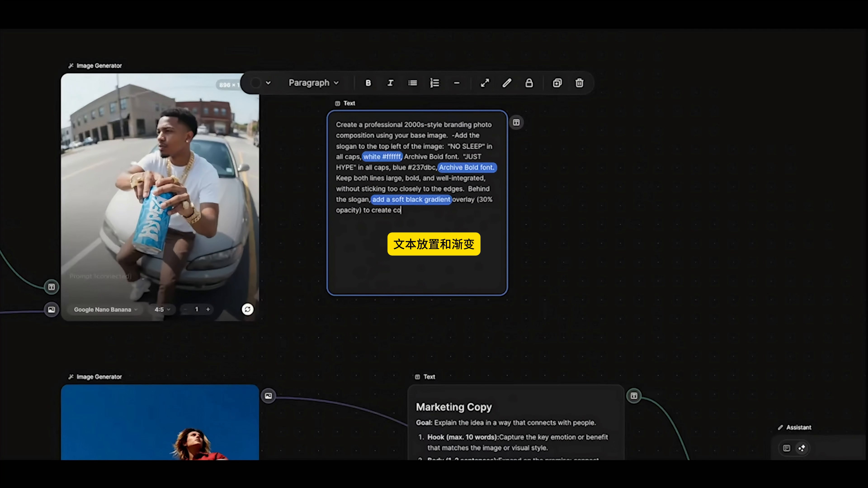Duplicate the selected text node
868x488 pixels.
tap(557, 83)
